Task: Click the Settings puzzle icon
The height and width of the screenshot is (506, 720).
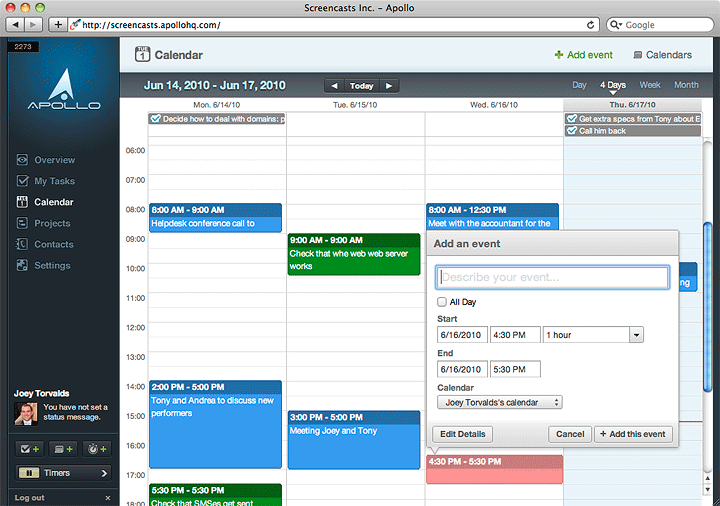Action: 22,265
